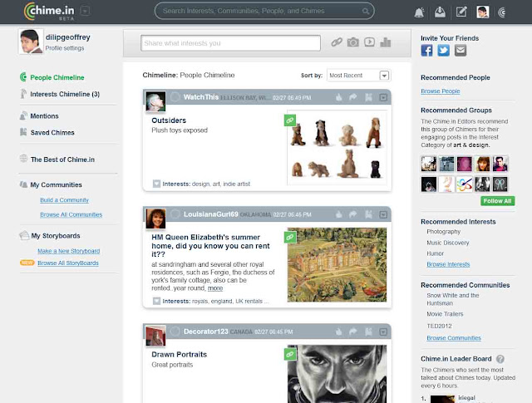
Task: Invite friends via email envelope icon
Action: [x=461, y=51]
